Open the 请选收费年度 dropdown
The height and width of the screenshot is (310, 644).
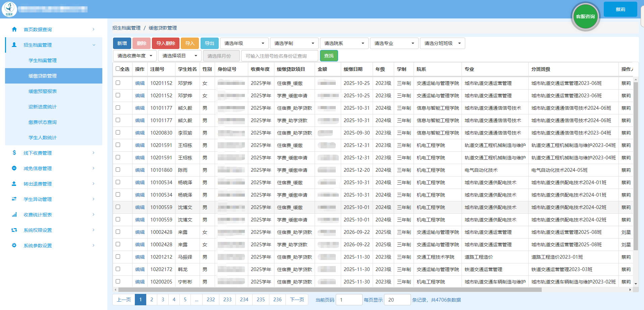[x=135, y=56]
